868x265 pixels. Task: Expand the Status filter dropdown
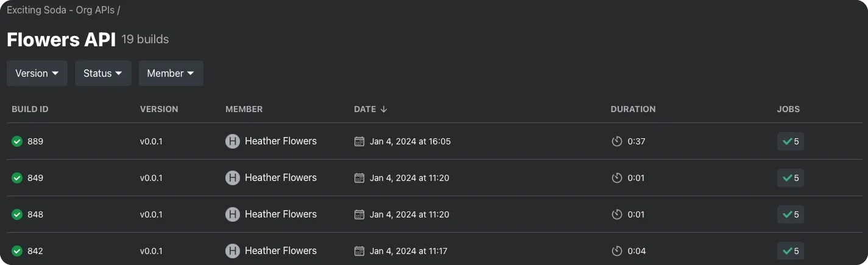click(103, 73)
